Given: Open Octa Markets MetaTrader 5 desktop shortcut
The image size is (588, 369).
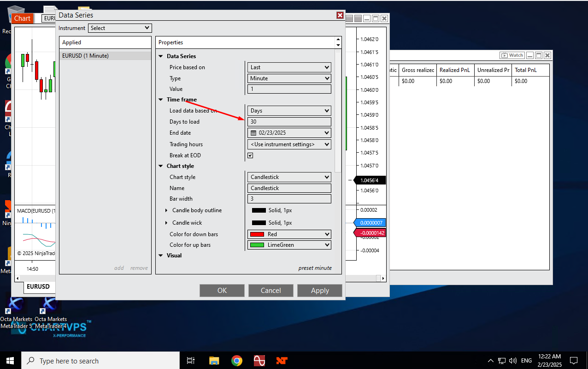Looking at the screenshot, I should 16,306.
